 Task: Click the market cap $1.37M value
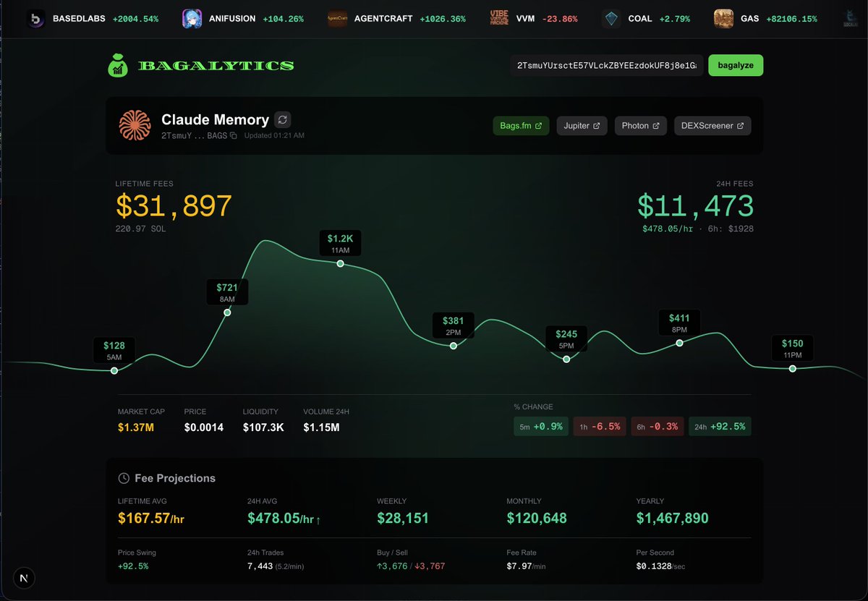136,427
